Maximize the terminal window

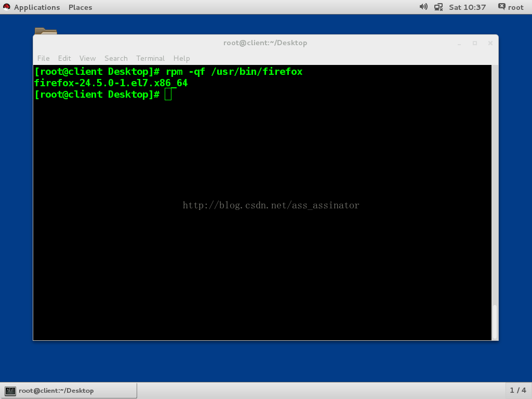475,43
